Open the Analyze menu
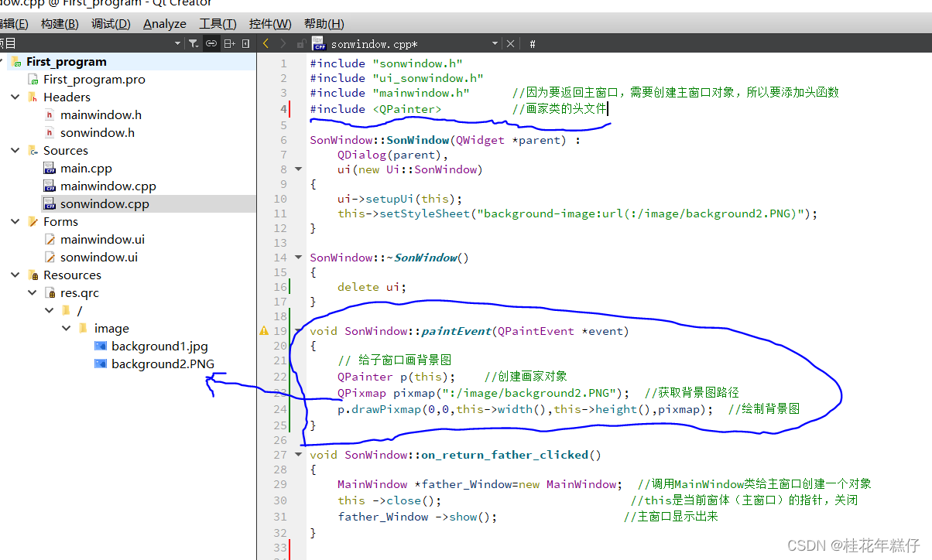 165,24
